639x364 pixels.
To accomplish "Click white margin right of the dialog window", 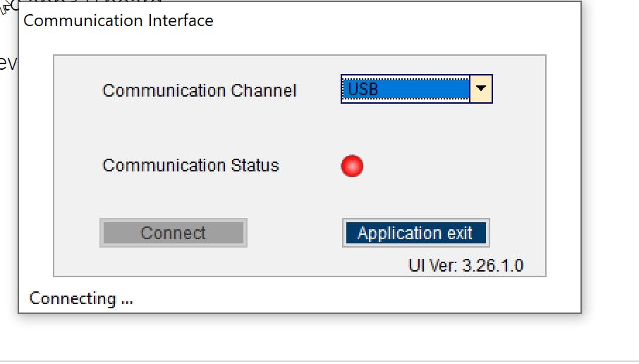I will tap(610, 176).
